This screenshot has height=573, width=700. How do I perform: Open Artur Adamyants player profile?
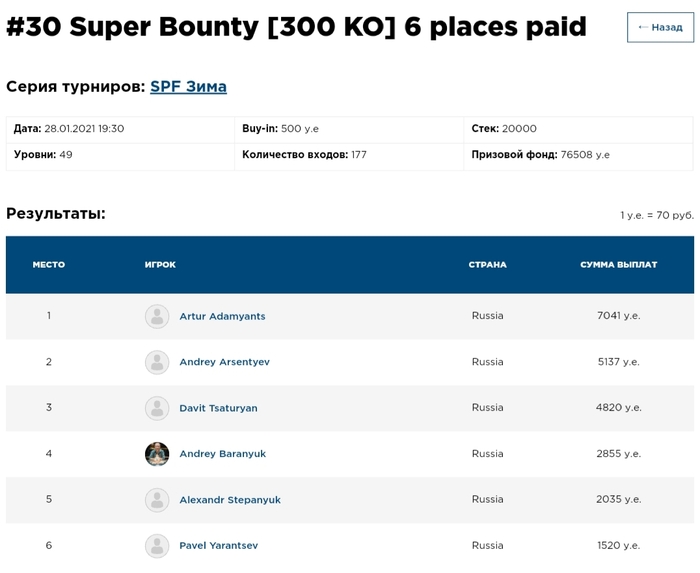(x=222, y=316)
